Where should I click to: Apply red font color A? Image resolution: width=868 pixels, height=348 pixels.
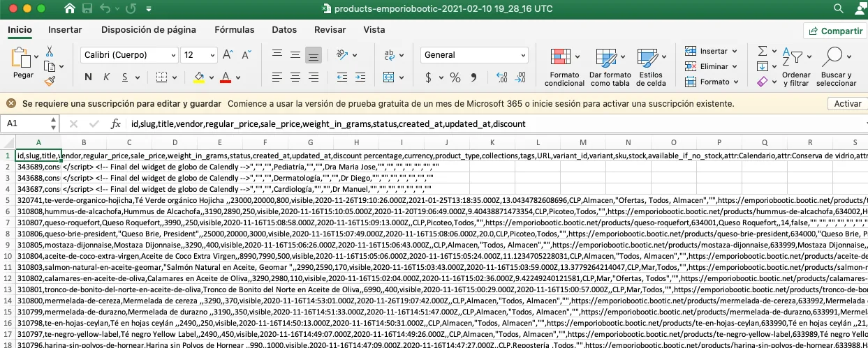tap(226, 77)
